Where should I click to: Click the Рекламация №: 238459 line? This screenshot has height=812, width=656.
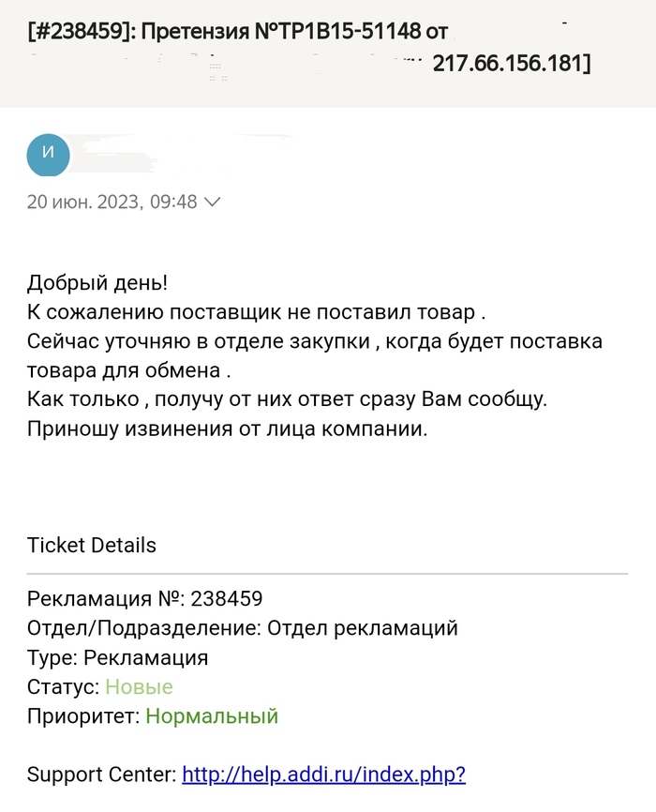pos(145,598)
